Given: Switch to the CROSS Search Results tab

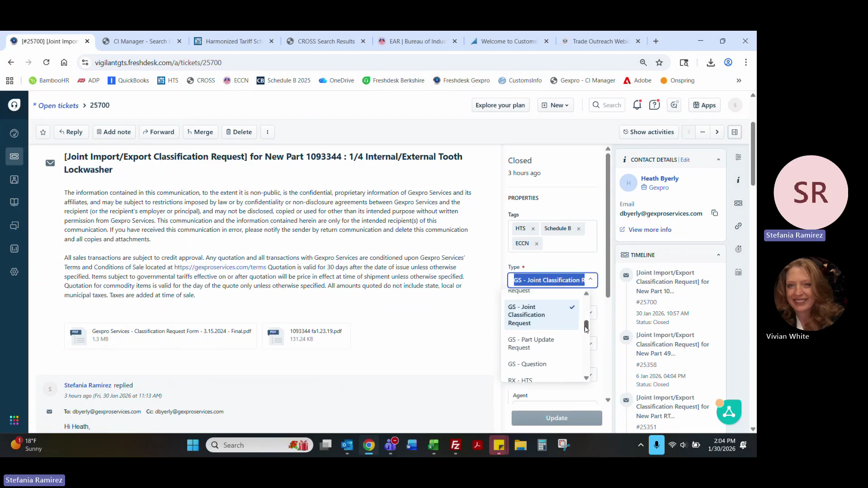Looking at the screenshot, I should pyautogui.click(x=326, y=41).
